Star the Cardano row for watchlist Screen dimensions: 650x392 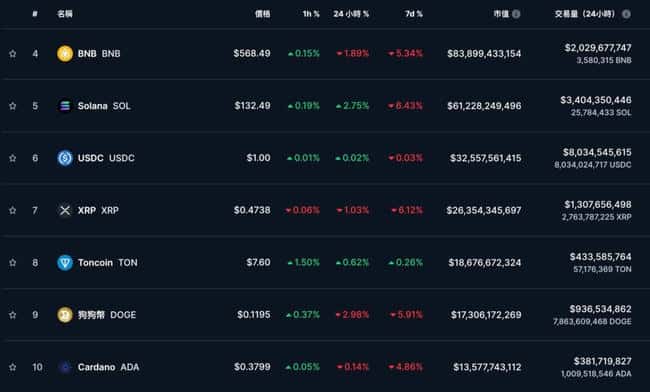coord(13,367)
